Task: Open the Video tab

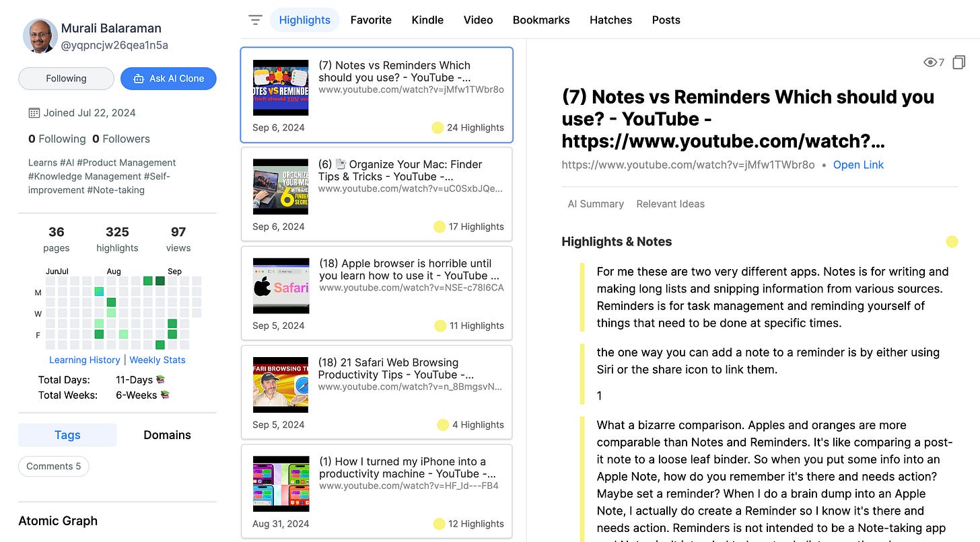Action: (x=479, y=20)
